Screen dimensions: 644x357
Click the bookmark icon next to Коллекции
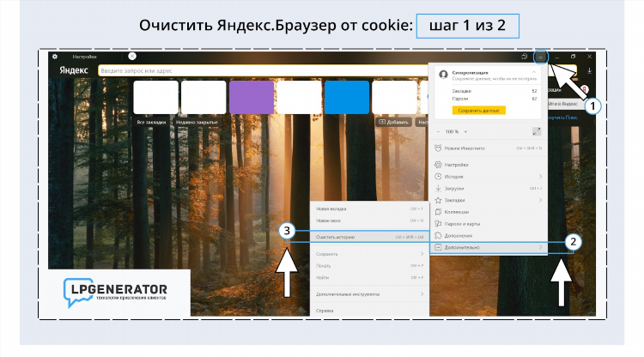438,212
